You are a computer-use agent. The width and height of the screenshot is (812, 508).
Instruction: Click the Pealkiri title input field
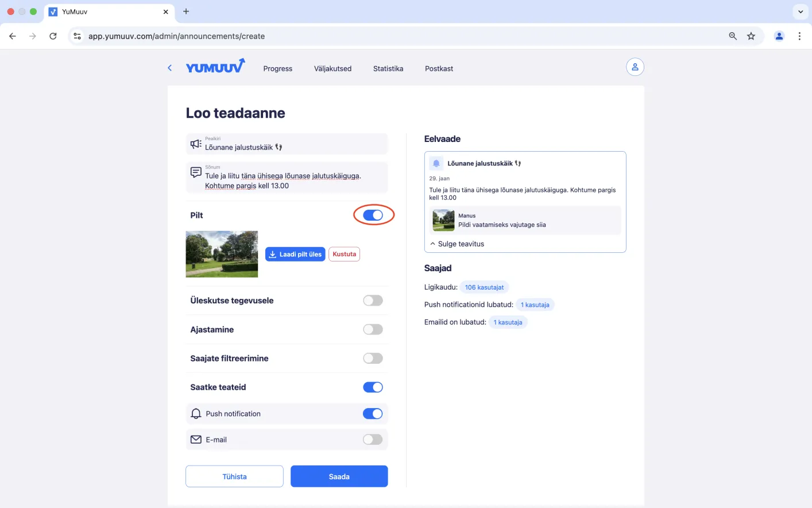click(x=287, y=144)
